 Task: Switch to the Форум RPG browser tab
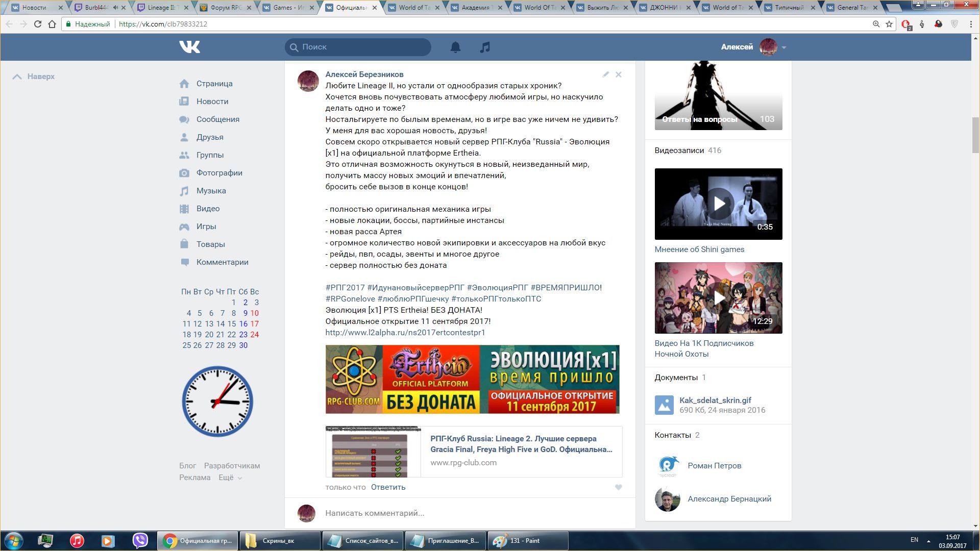(225, 8)
